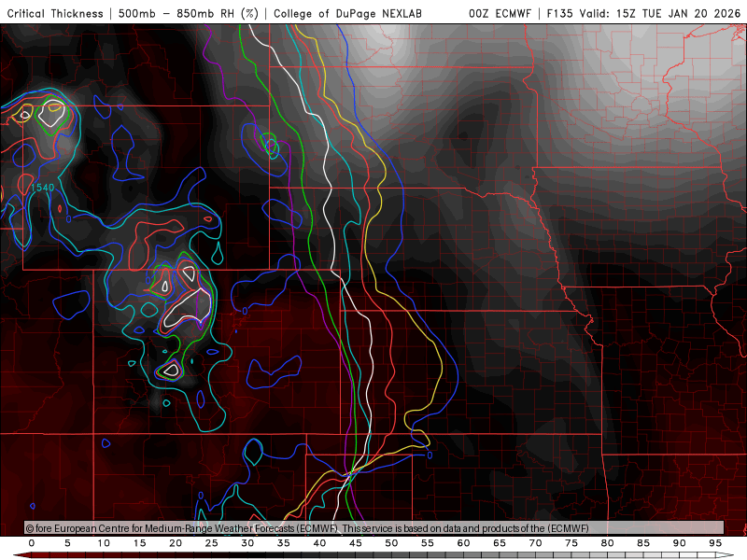This screenshot has width=747, height=560.
Task: Click the '90' value on the RH scale
Action: point(680,543)
